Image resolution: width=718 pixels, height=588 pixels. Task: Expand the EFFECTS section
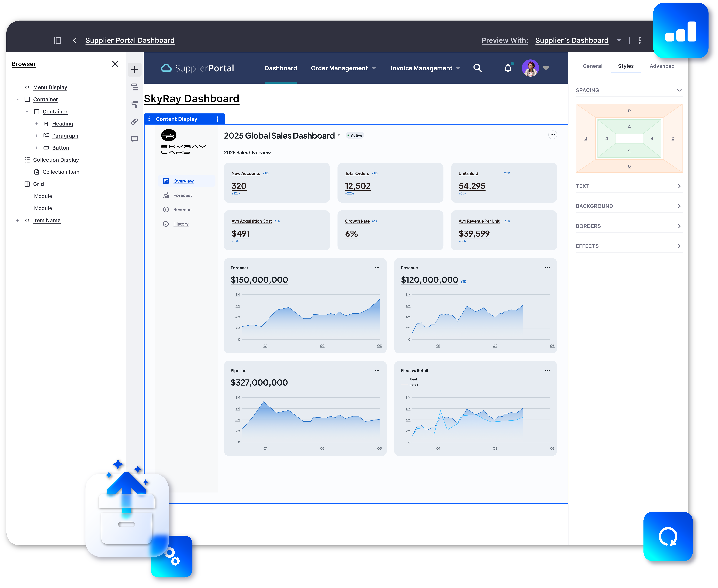pos(679,246)
